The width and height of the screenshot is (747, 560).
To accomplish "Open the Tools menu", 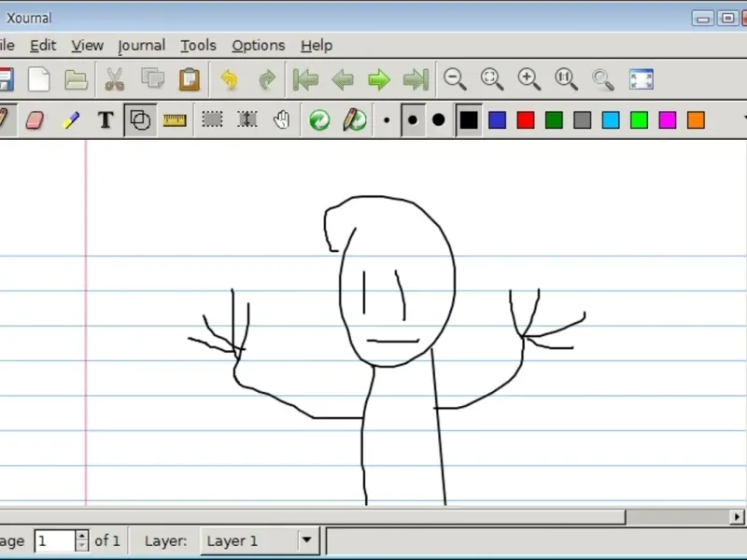I will [x=198, y=45].
